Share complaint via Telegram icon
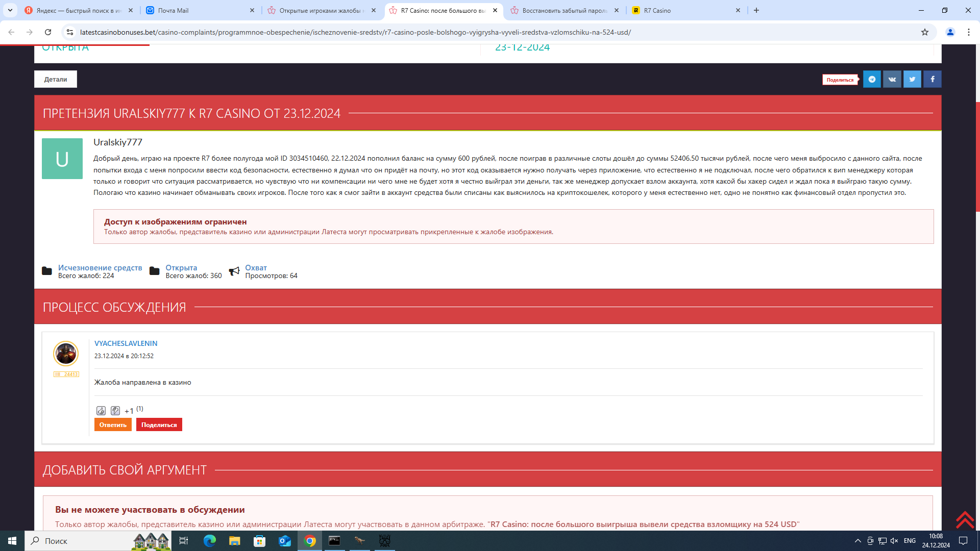The height and width of the screenshot is (551, 980). (x=872, y=79)
